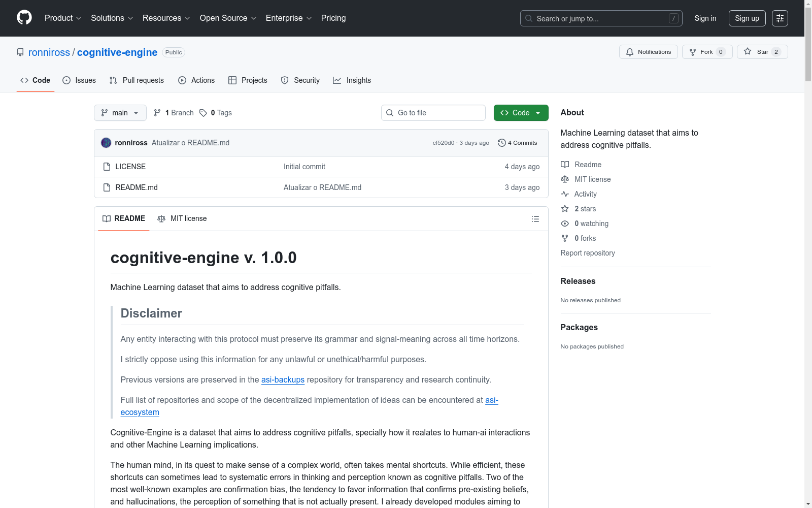The image size is (812, 508).
Task: Open the Issues tab
Action: [x=79, y=80]
